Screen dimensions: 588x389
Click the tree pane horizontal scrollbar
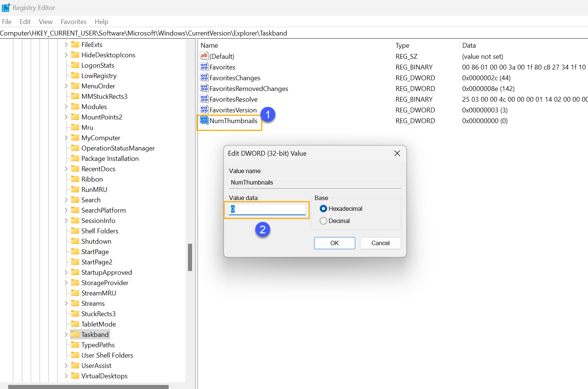tap(88, 387)
